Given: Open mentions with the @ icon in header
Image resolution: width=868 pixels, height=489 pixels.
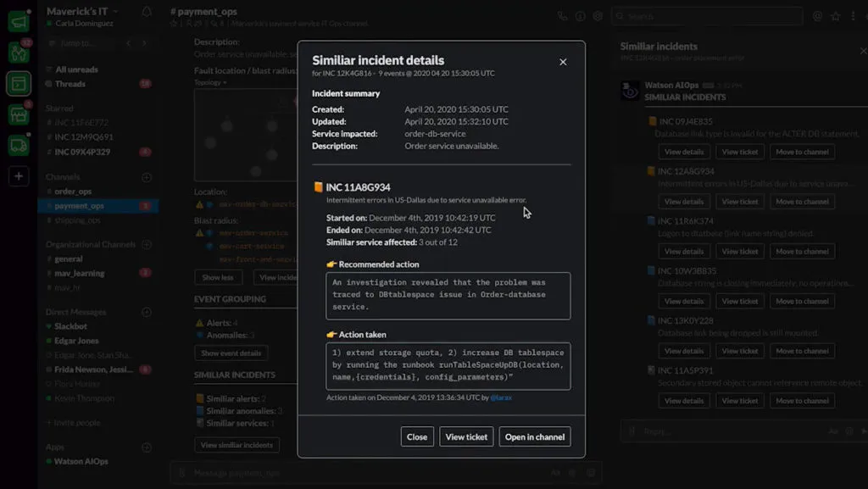Looking at the screenshot, I should point(817,16).
